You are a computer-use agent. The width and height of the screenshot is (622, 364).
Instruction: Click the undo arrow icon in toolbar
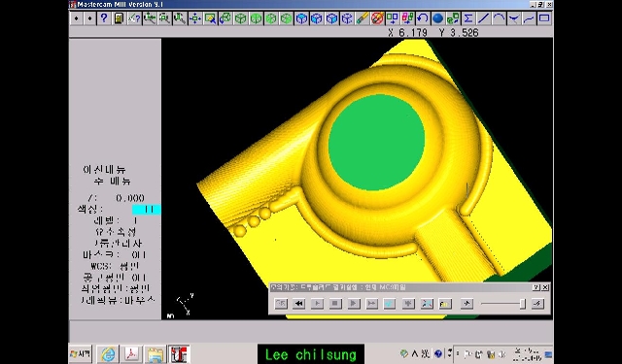[x=423, y=18]
